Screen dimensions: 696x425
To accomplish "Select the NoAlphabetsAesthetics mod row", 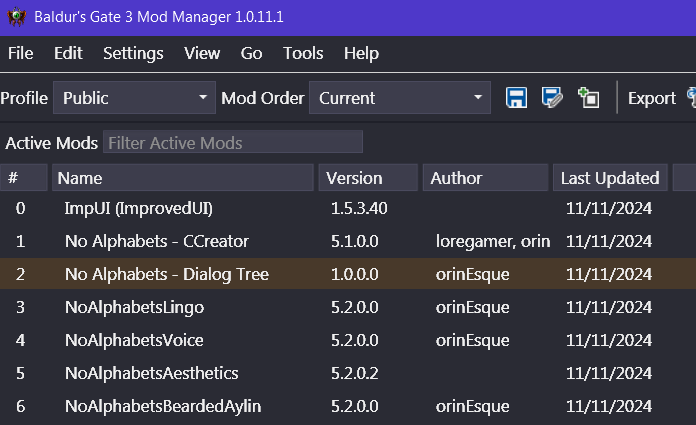I will coord(151,373).
